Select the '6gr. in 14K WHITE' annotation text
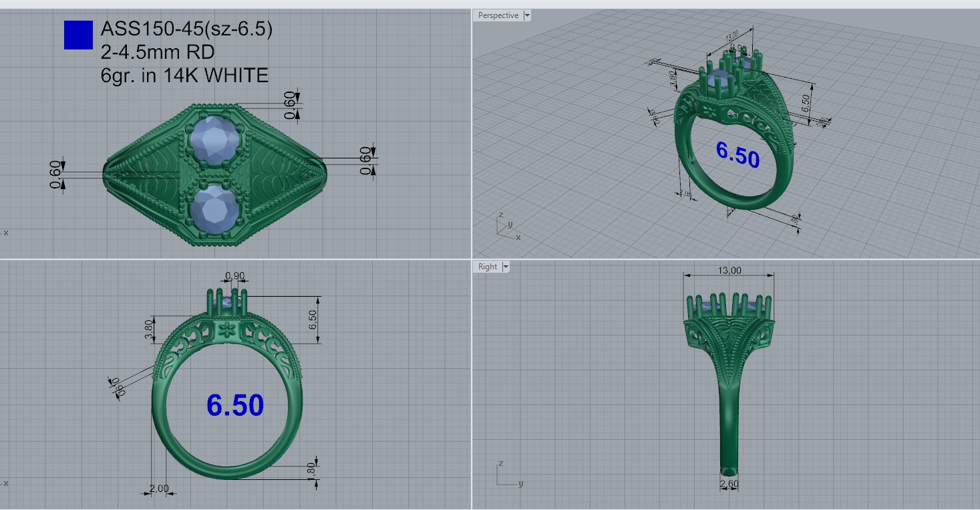Viewport: 980px width, 510px height. pos(184,75)
